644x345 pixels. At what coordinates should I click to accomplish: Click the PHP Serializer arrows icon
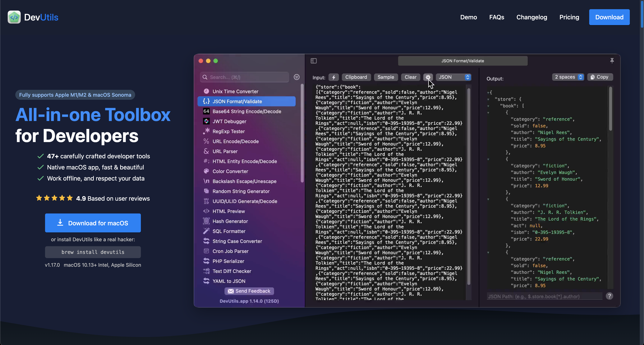[x=206, y=261]
